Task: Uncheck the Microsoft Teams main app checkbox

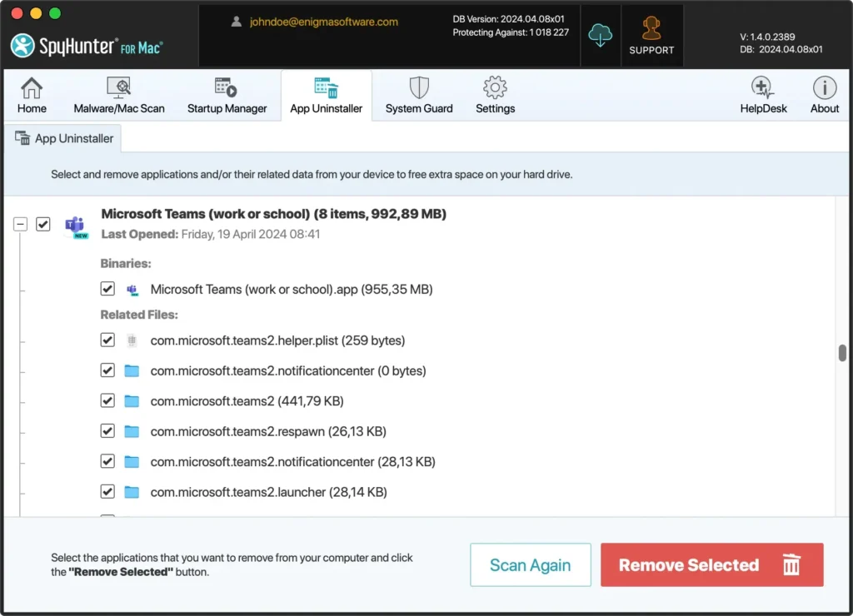Action: point(43,224)
